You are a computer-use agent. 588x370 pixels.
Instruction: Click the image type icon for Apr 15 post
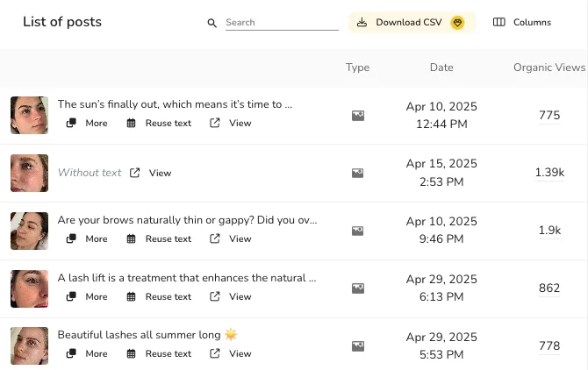pyautogui.click(x=357, y=173)
